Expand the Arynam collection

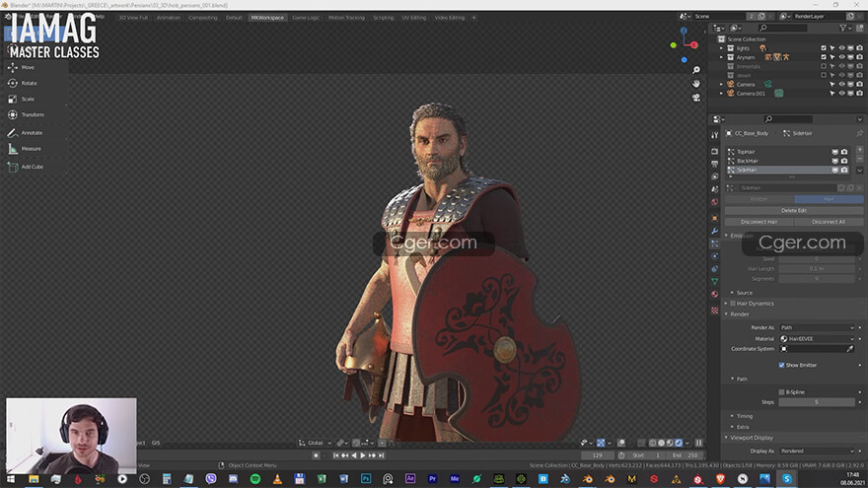721,57
